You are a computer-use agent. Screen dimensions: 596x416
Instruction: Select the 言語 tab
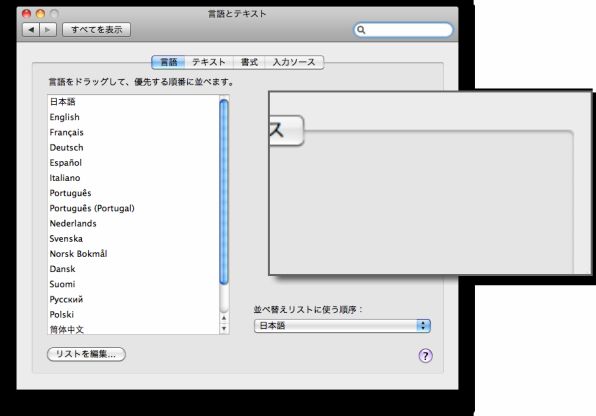(168, 62)
